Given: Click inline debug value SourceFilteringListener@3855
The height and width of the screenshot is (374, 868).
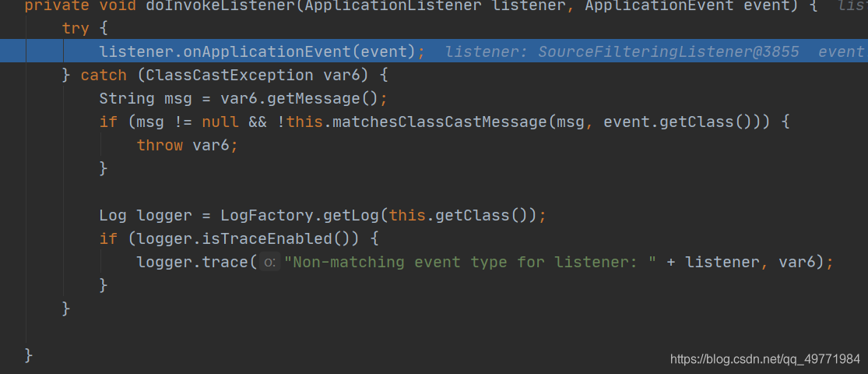Looking at the screenshot, I should coord(669,51).
